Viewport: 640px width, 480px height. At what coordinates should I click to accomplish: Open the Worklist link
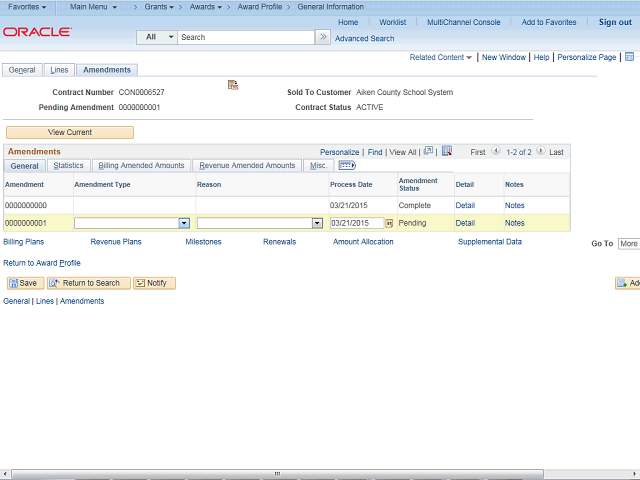click(392, 22)
